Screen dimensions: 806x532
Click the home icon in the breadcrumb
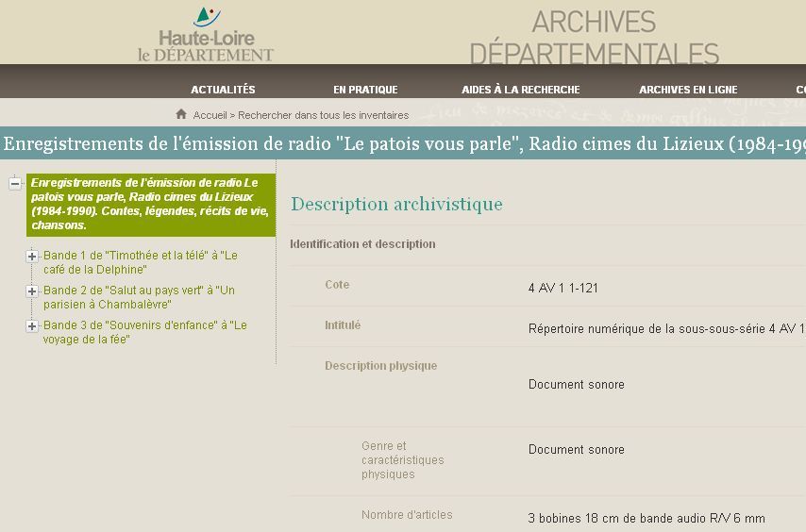point(181,114)
